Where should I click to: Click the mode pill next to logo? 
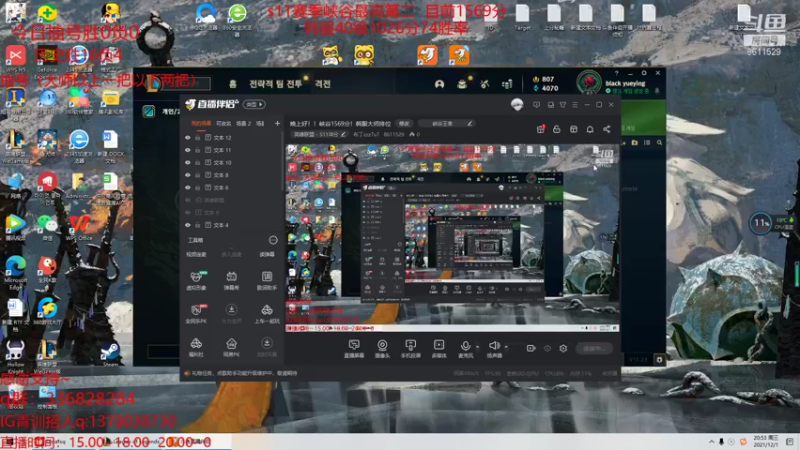point(254,104)
